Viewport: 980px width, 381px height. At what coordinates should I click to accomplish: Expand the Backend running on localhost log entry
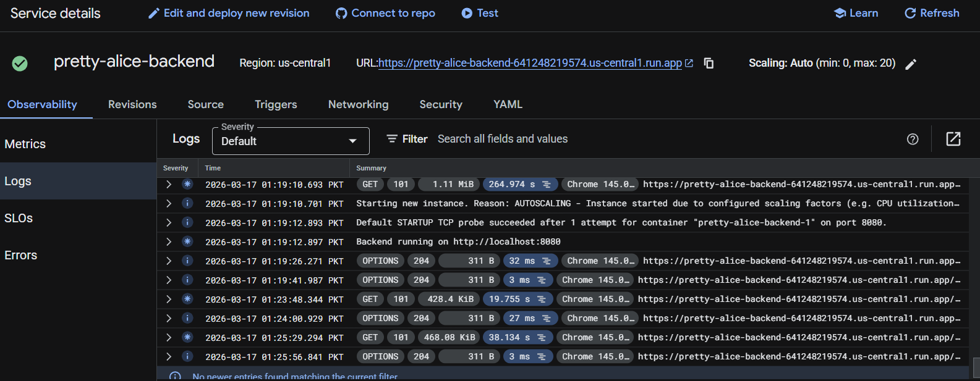(x=168, y=241)
